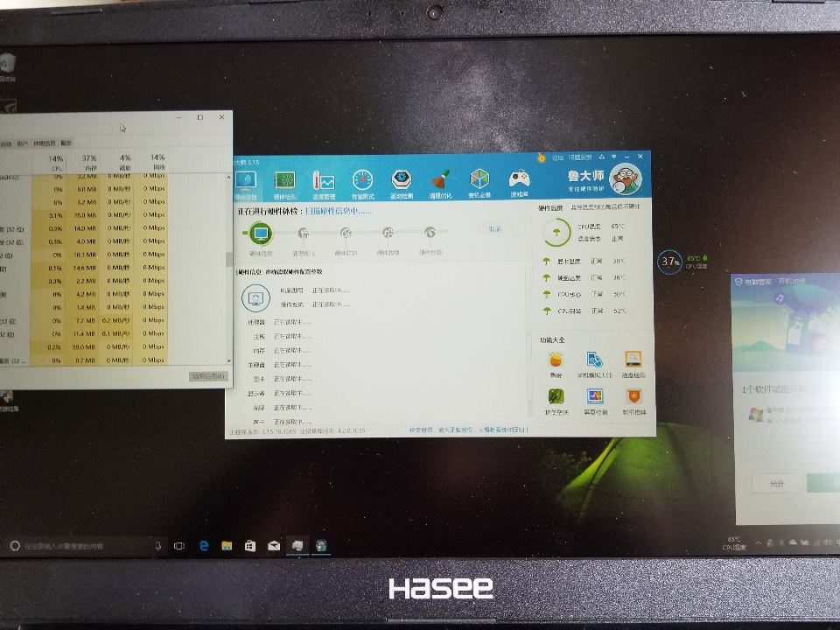The width and height of the screenshot is (840, 630).
Task: Click the 允许 allow button in startup popup
Action: (777, 484)
